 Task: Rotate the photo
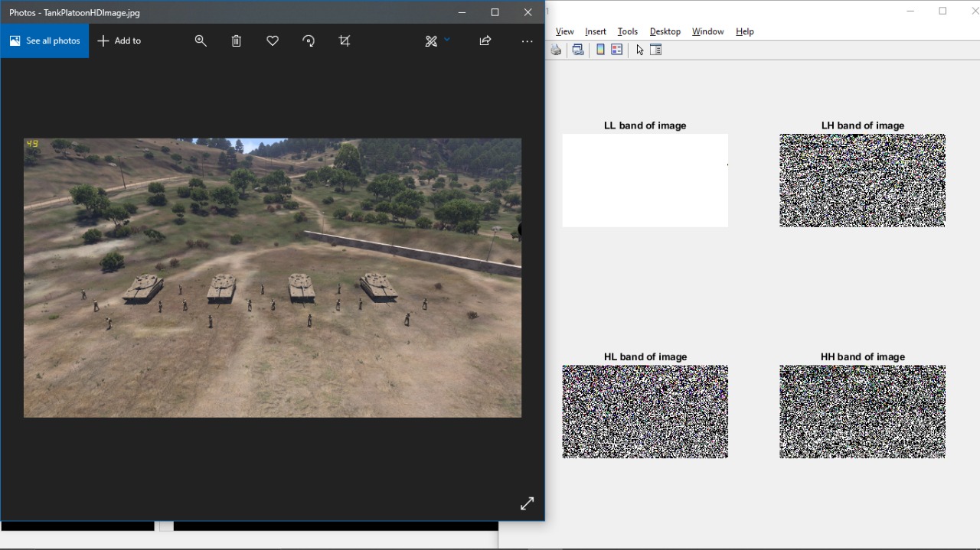tap(309, 41)
